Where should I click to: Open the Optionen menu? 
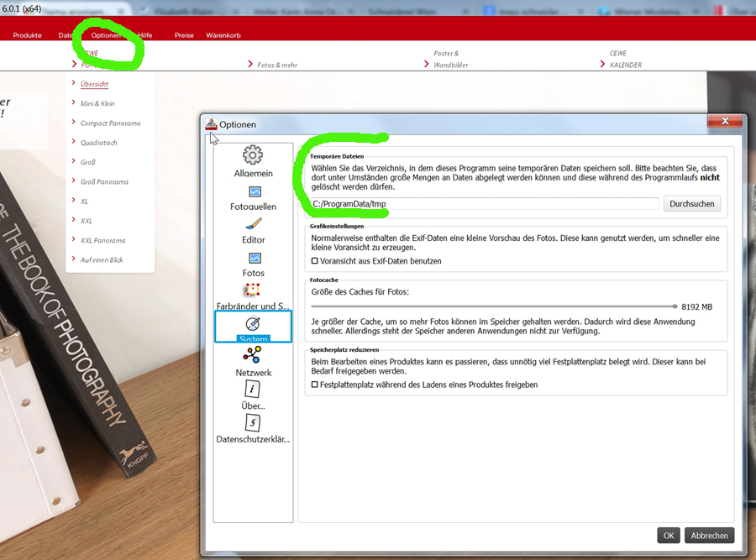(106, 35)
